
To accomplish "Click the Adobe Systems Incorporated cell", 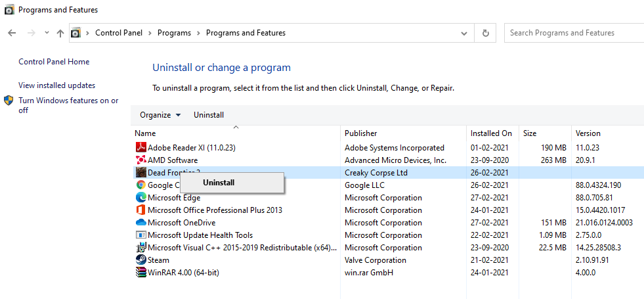I will (395, 147).
